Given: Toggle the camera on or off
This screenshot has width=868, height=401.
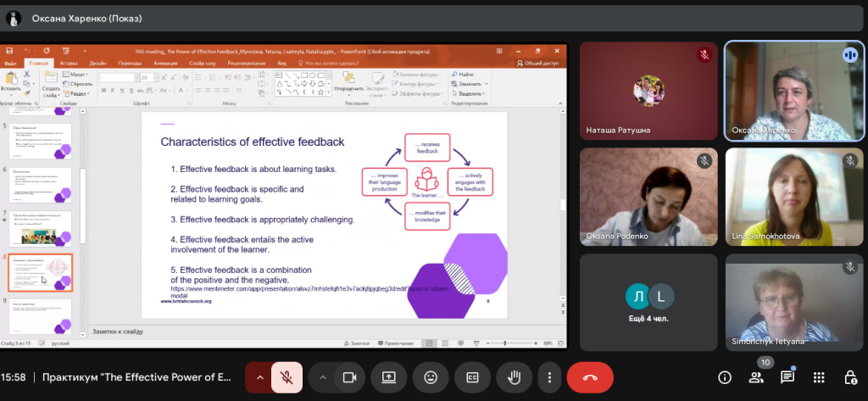Looking at the screenshot, I should (x=348, y=377).
